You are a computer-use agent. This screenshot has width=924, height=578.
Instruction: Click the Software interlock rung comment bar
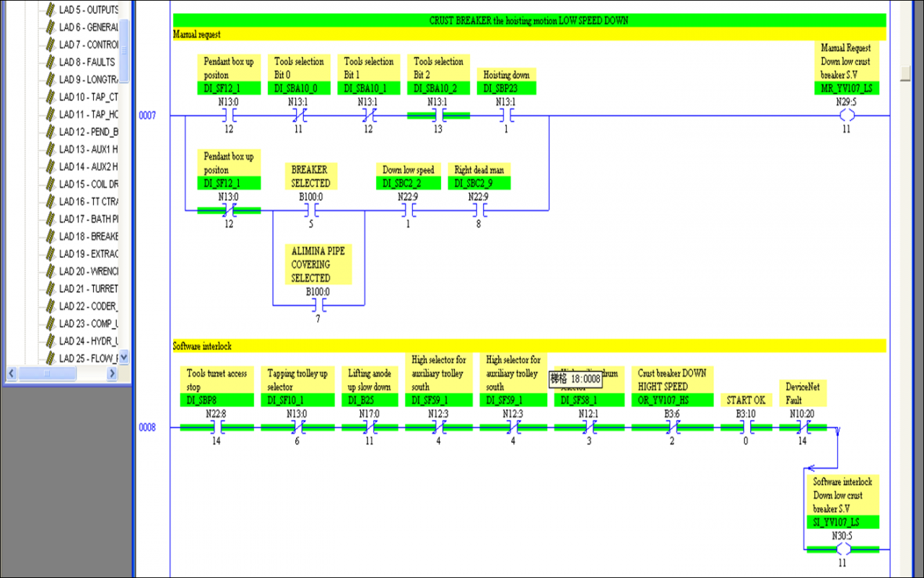coord(528,346)
